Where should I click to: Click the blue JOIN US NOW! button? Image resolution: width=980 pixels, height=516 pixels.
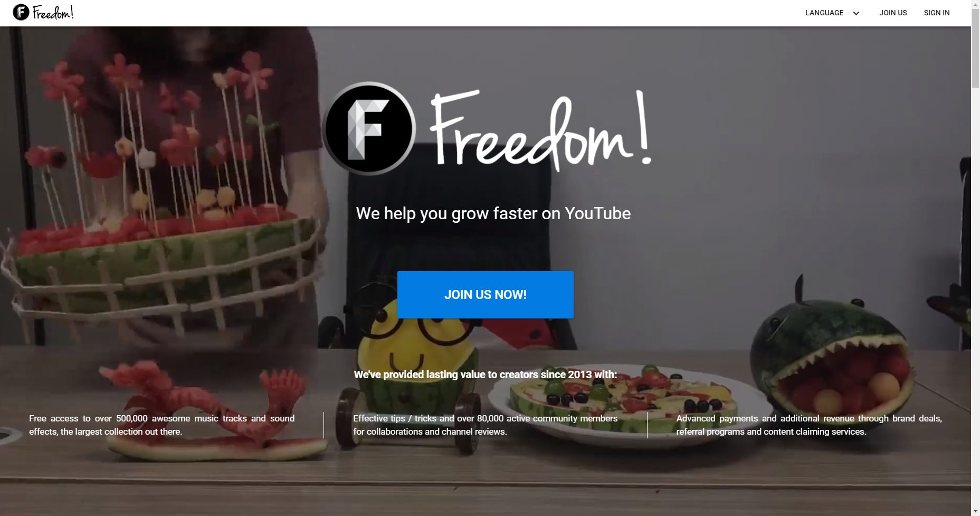pos(486,295)
